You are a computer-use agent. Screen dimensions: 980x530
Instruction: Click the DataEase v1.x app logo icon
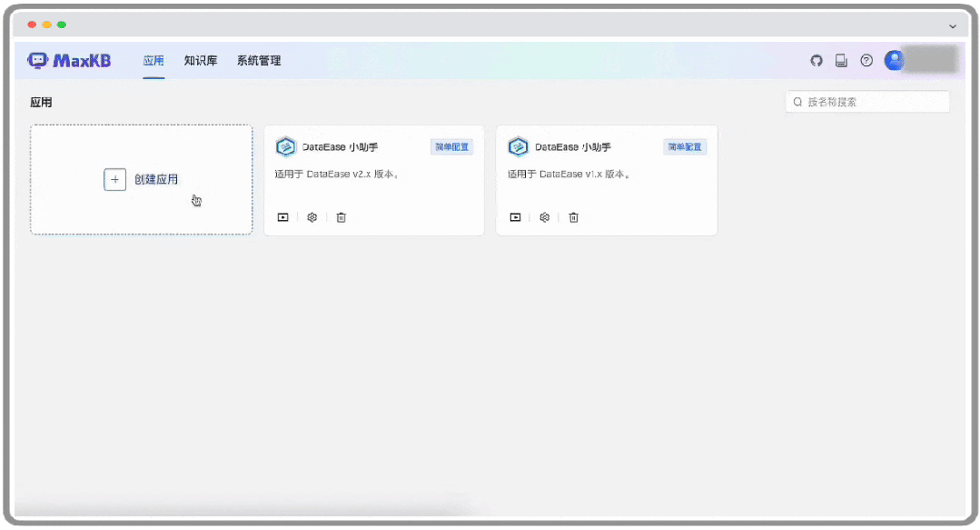click(x=518, y=147)
